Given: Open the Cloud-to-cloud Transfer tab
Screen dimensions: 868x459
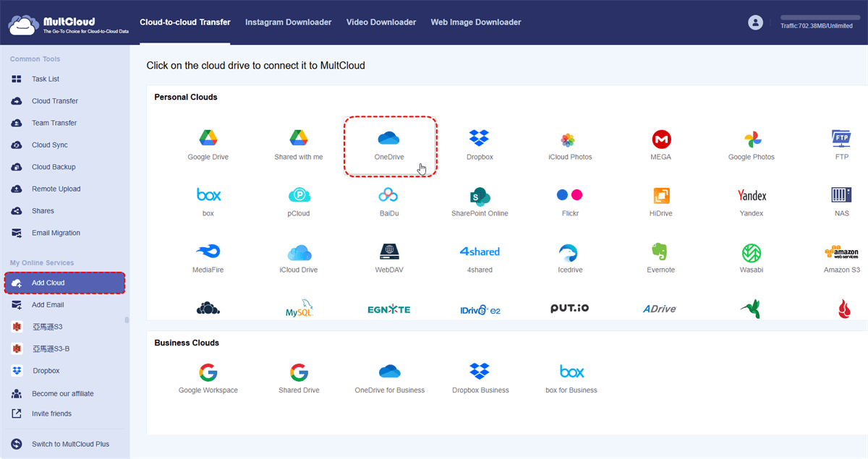Looking at the screenshot, I should pos(185,22).
